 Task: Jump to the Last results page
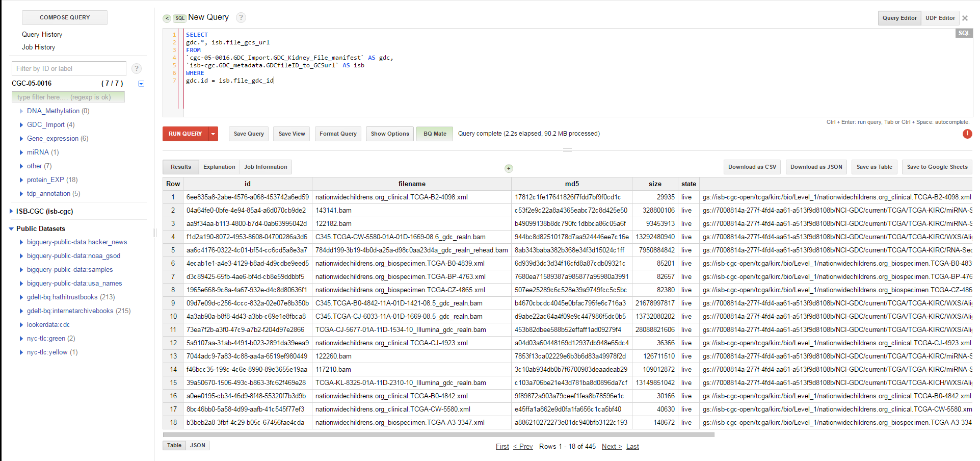coord(632,446)
